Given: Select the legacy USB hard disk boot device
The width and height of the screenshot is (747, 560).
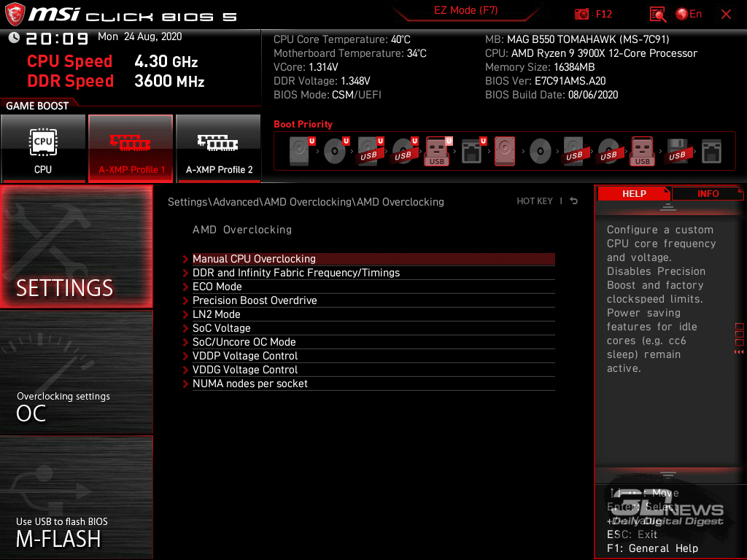Looking at the screenshot, I should click(575, 151).
